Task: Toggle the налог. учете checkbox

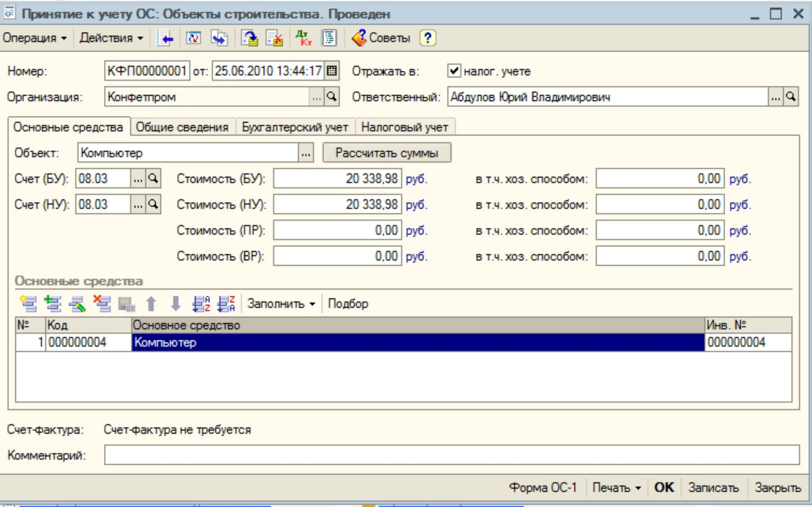Action: pyautogui.click(x=454, y=71)
